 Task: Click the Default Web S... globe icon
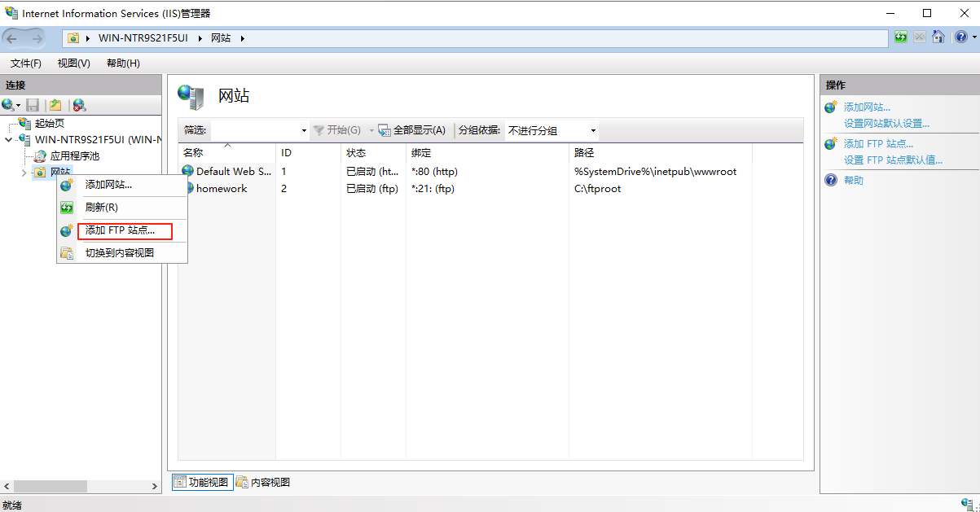(x=188, y=172)
